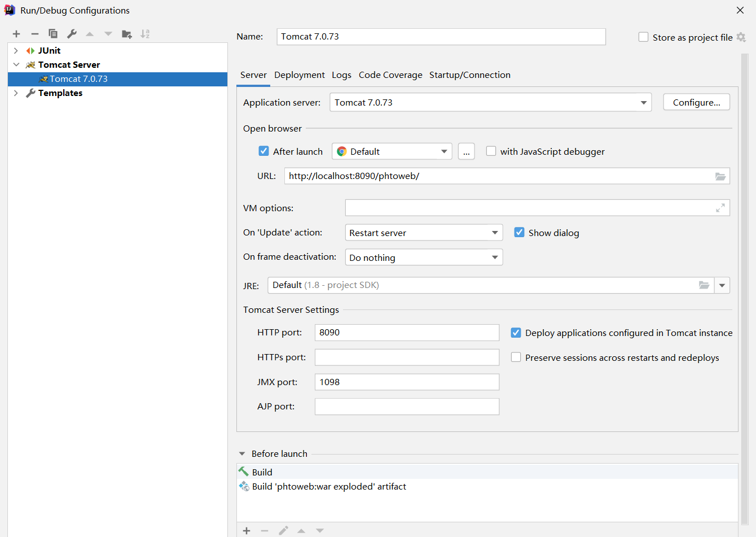Switch to the Deployment tab
Image resolution: width=756 pixels, height=537 pixels.
(300, 75)
